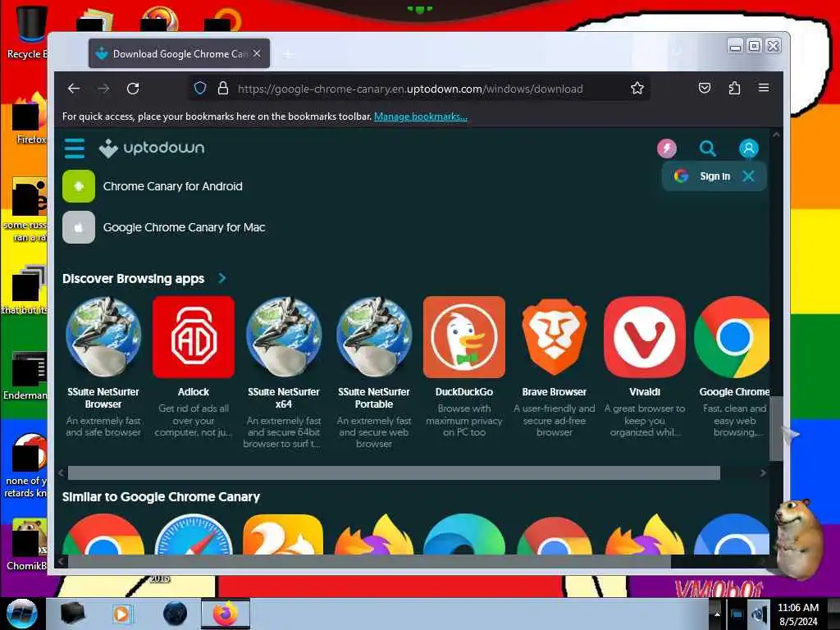The height and width of the screenshot is (630, 840).
Task: Open the Firefox taskbar button
Action: pyautogui.click(x=226, y=614)
